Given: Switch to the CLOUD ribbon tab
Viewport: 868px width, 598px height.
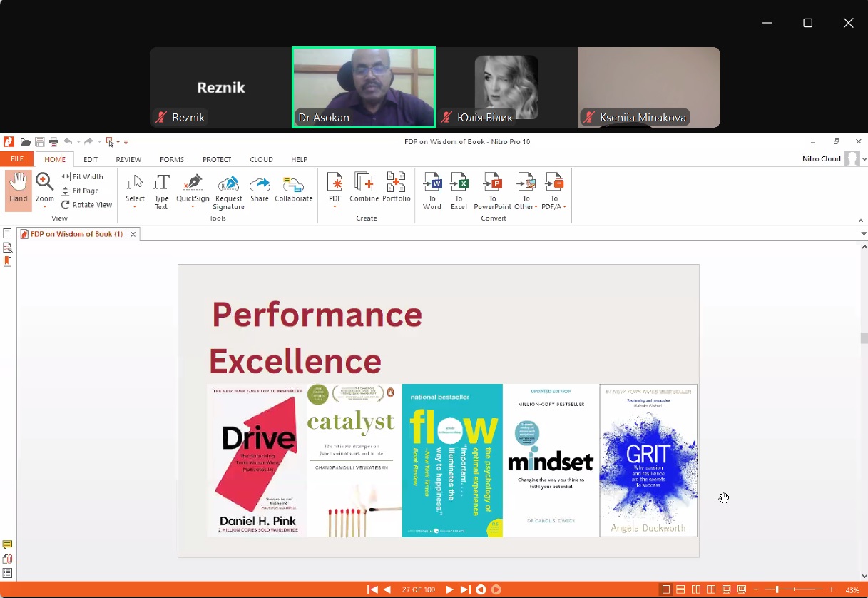Looking at the screenshot, I should coord(261,160).
